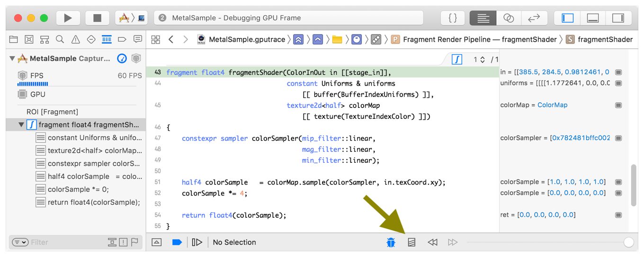Click the Library curly braces button
The width and height of the screenshot is (644, 257).
click(453, 18)
